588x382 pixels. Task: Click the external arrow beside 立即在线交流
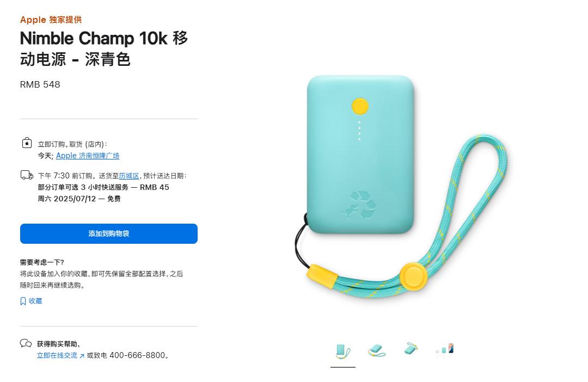click(82, 355)
